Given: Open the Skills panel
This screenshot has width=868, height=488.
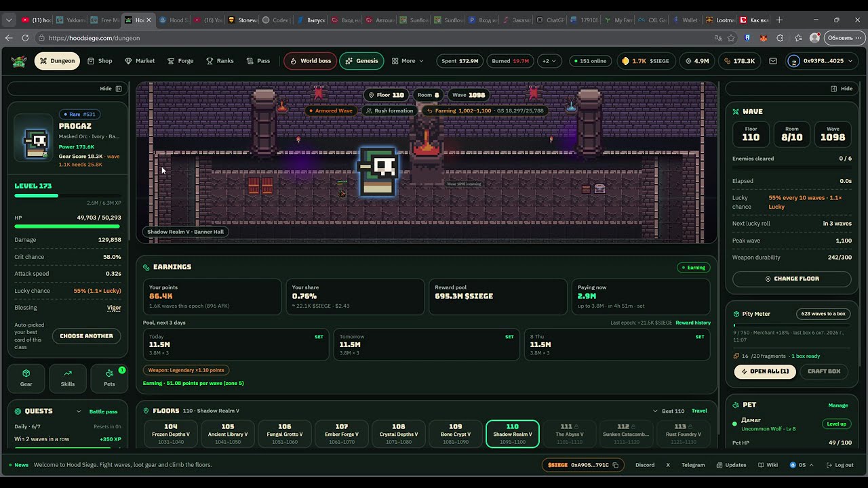Looking at the screenshot, I should 68,378.
